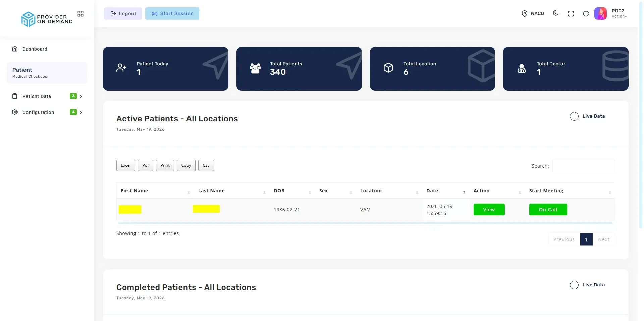The height and width of the screenshot is (321, 644).
Task: Refresh the page with reload icon
Action: pos(586,14)
